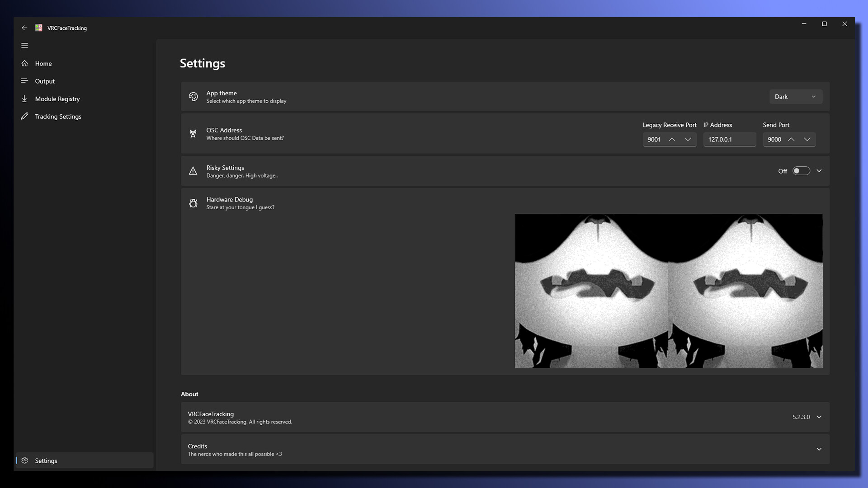The image size is (868, 488).
Task: Expand the Credits section
Action: tap(819, 449)
